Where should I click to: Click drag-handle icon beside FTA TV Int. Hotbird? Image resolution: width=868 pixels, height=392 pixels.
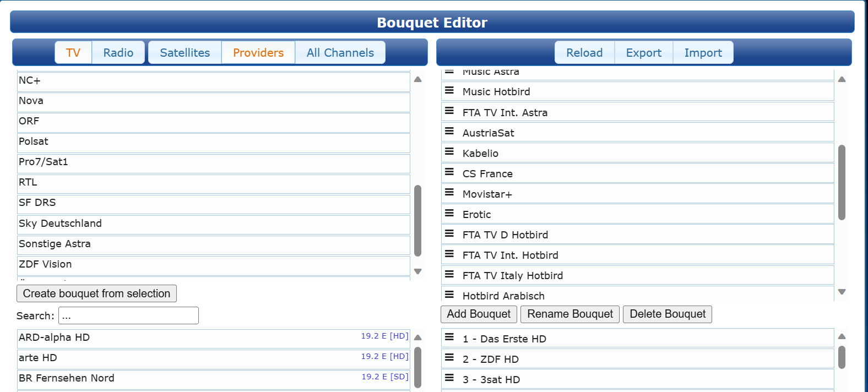(x=449, y=254)
